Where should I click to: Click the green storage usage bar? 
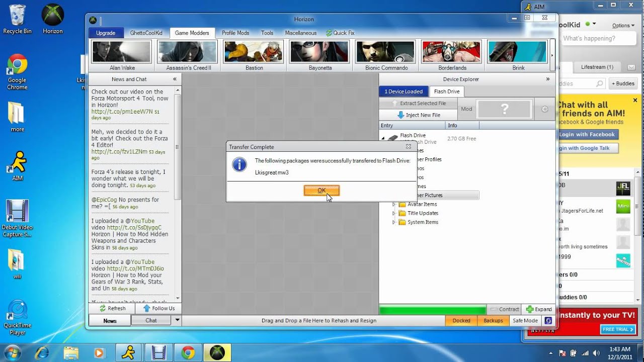433,310
